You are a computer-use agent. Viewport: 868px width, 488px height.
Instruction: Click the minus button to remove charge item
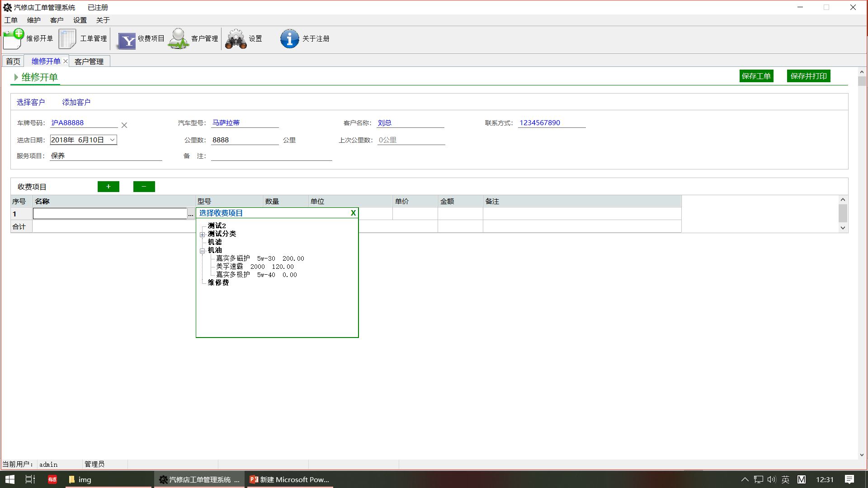tap(143, 187)
